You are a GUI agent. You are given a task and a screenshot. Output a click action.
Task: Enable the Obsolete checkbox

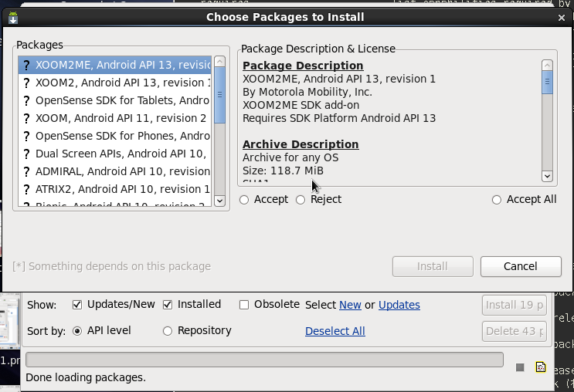[x=244, y=305]
